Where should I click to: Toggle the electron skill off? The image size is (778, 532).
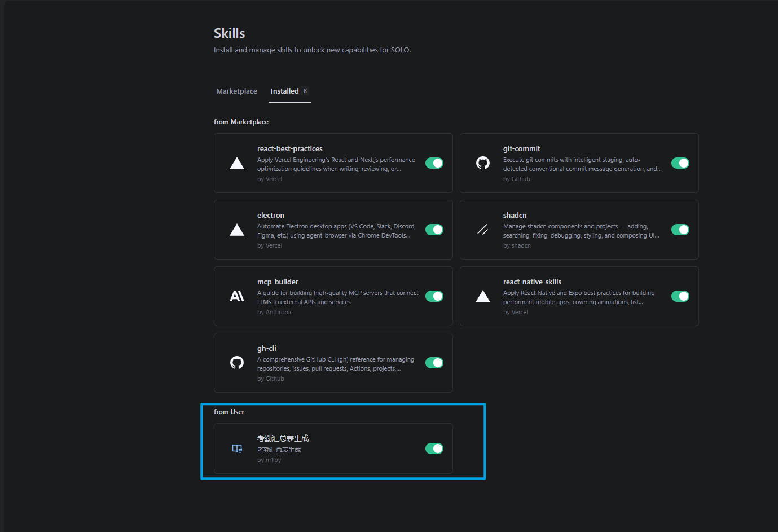point(434,230)
